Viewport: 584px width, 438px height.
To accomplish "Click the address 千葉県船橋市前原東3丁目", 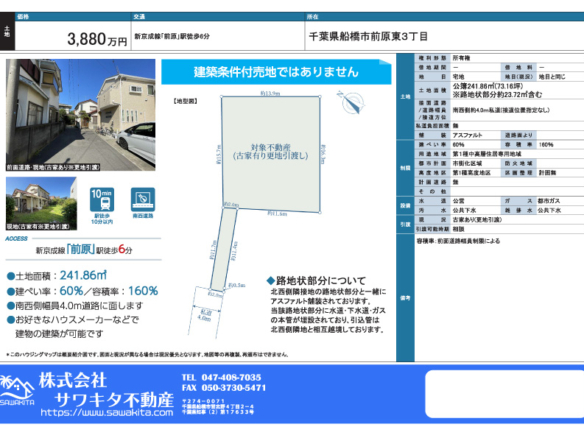I will [x=368, y=36].
